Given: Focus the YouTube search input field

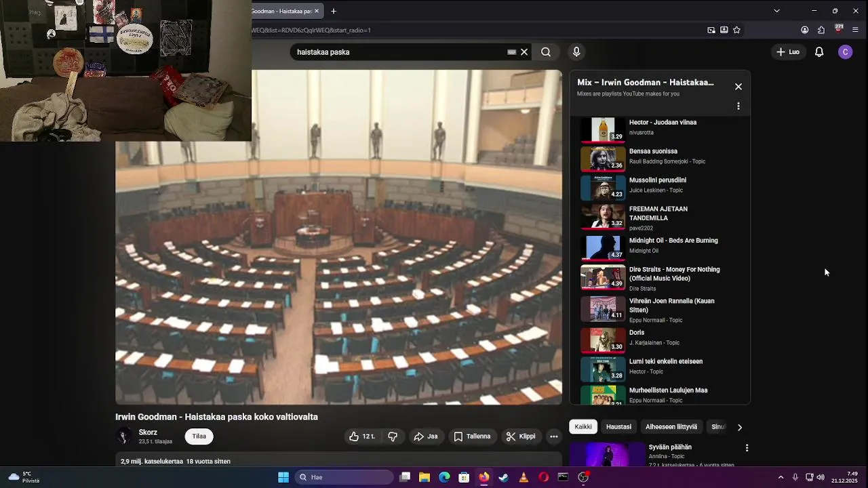Looking at the screenshot, I should coord(400,52).
